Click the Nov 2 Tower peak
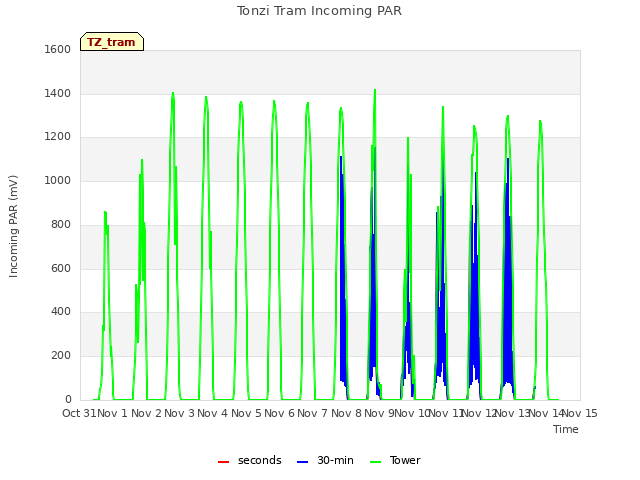 (x=173, y=94)
